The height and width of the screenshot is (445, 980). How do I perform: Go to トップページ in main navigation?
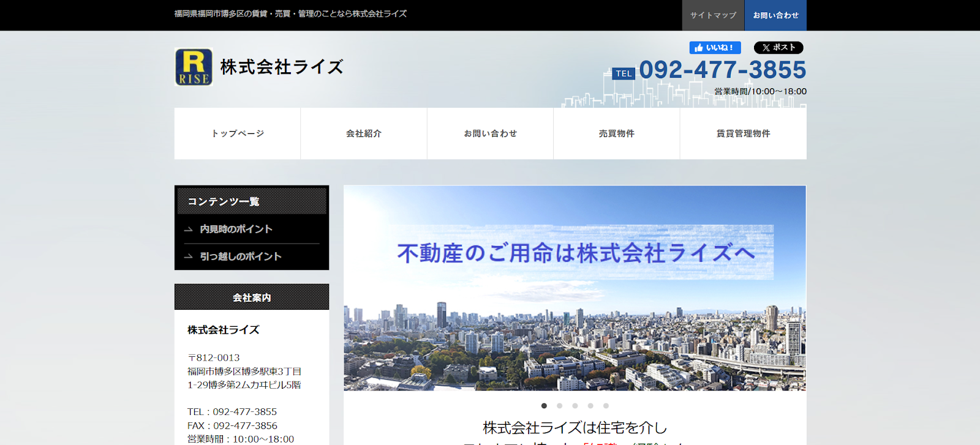tap(238, 133)
